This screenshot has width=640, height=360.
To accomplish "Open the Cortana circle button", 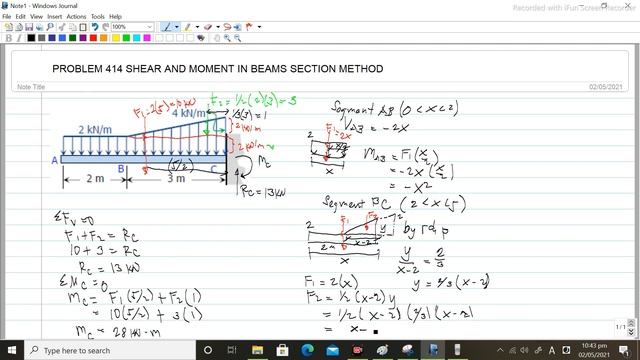I will pyautogui.click(x=208, y=350).
